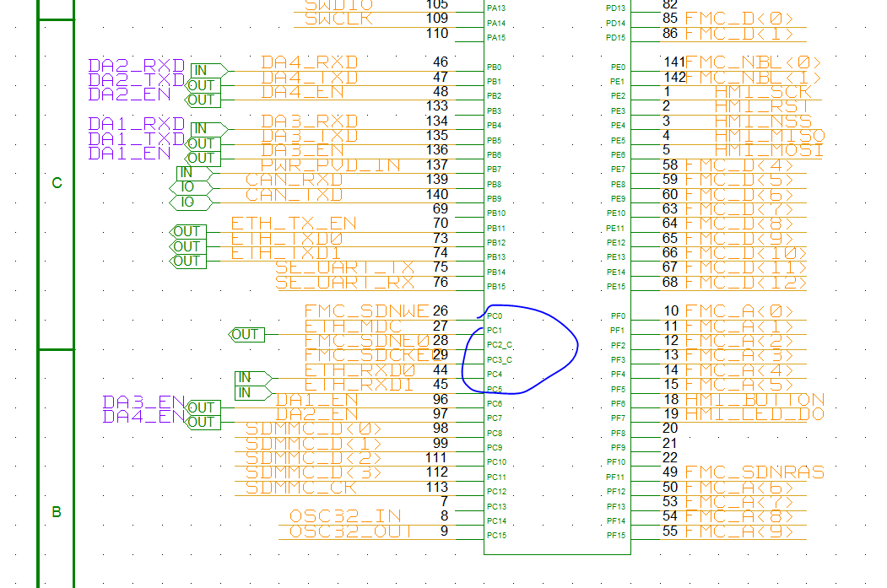This screenshot has height=588, width=887.
Task: Click the FMC_A<0> net label
Action: [x=739, y=311]
